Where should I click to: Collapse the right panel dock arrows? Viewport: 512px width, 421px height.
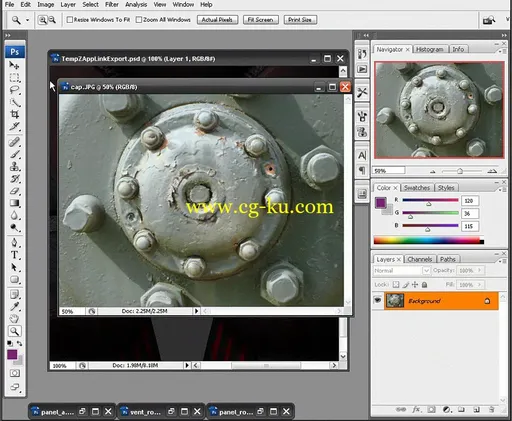(x=503, y=35)
